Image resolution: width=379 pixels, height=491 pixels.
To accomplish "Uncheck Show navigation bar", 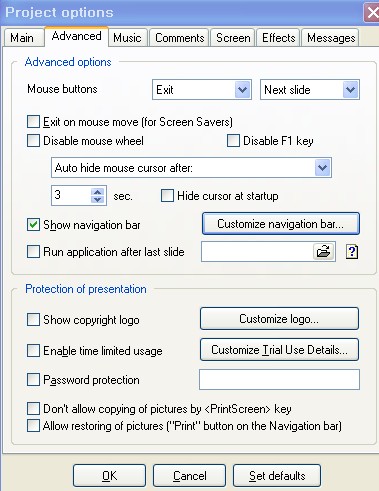I will point(33,225).
